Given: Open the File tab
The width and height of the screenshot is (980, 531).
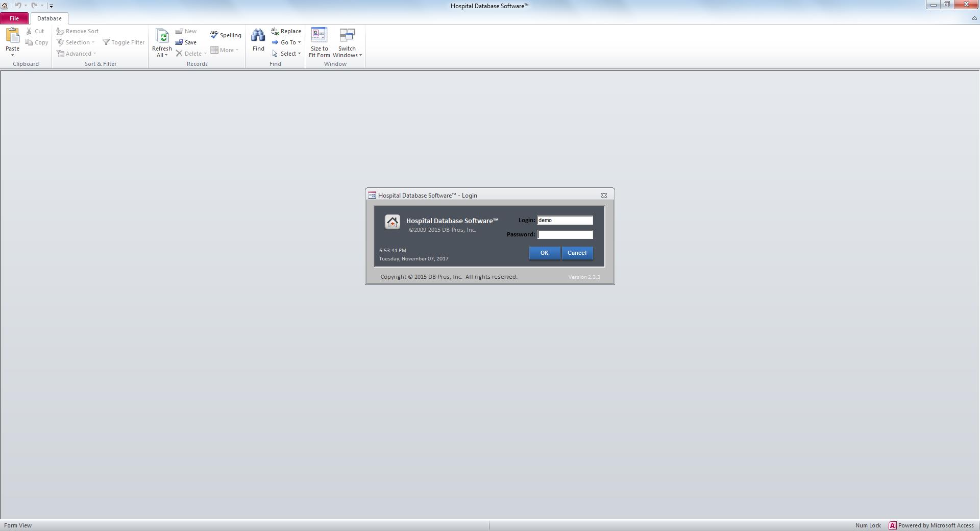Looking at the screenshot, I should point(14,18).
